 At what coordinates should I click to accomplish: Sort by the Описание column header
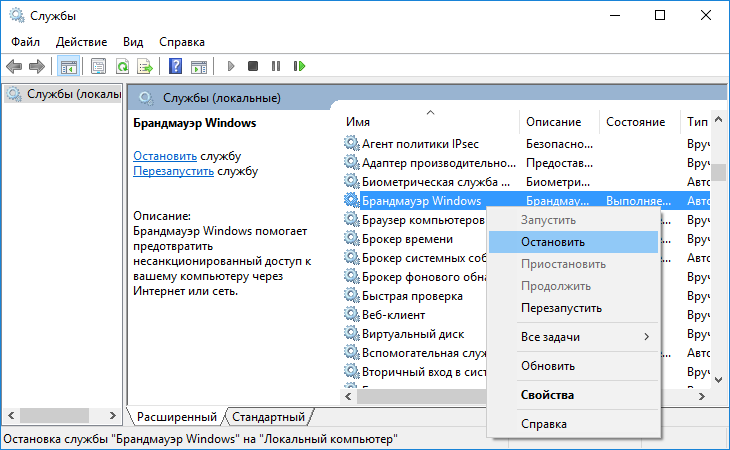[x=559, y=121]
